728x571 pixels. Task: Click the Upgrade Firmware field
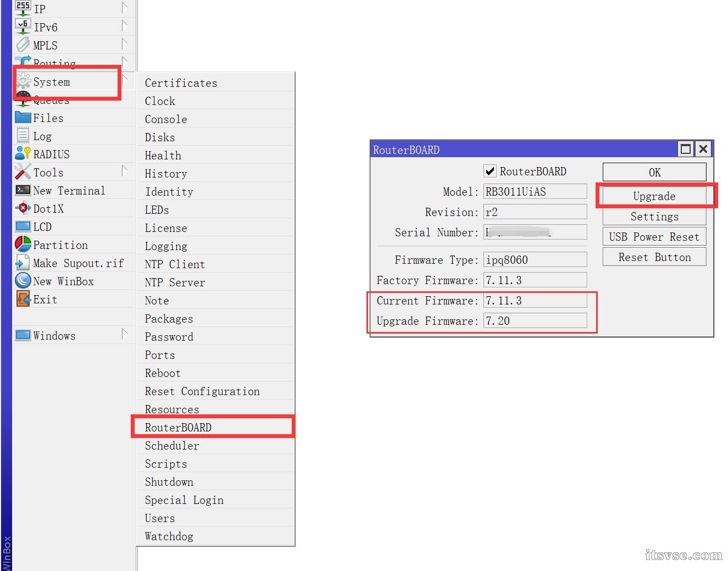point(535,321)
